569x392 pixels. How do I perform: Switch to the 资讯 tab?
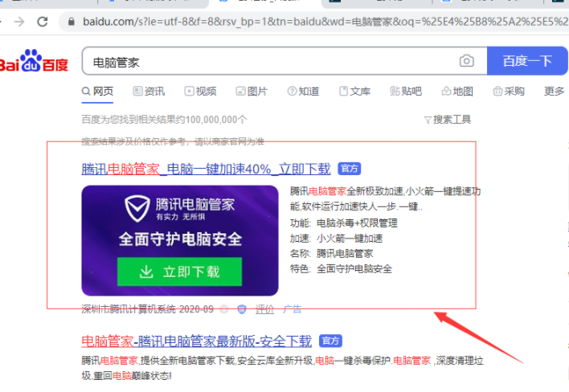[x=149, y=91]
